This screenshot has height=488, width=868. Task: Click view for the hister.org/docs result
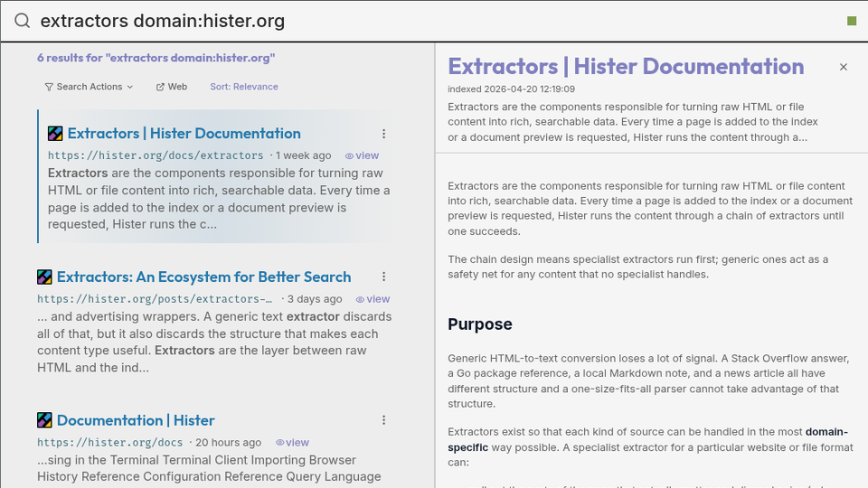292,443
